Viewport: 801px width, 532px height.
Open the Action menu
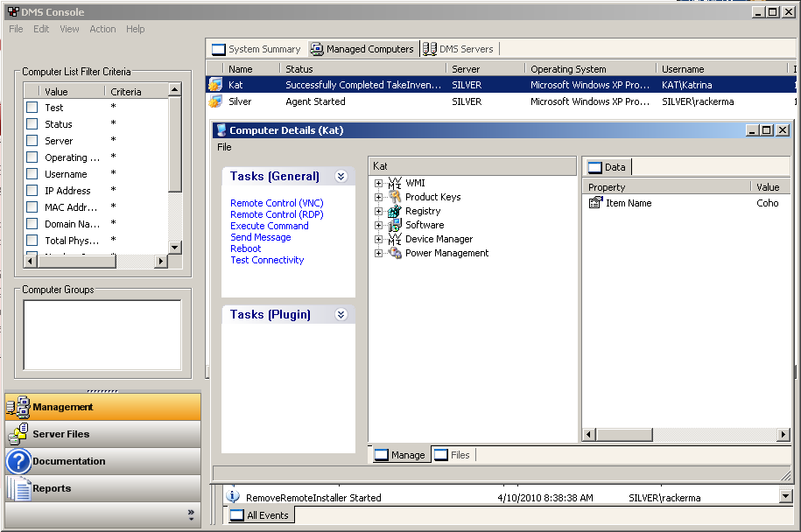pos(102,29)
